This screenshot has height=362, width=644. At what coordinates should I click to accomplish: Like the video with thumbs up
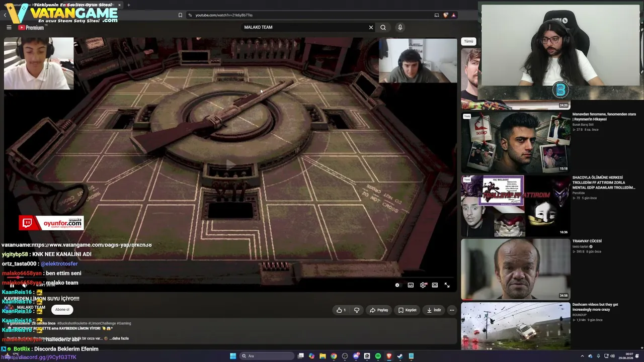pos(341,310)
